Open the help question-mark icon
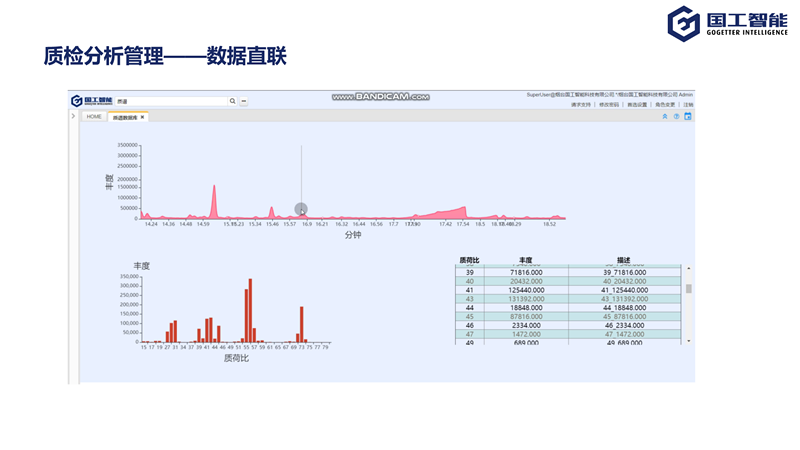Viewport: 800px width, 450px height. [x=676, y=117]
